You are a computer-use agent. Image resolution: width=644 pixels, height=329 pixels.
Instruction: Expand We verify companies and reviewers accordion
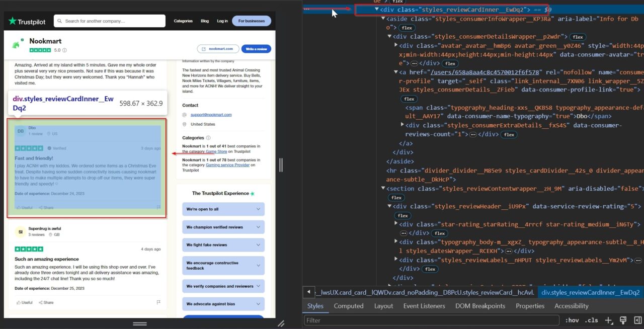click(x=223, y=286)
